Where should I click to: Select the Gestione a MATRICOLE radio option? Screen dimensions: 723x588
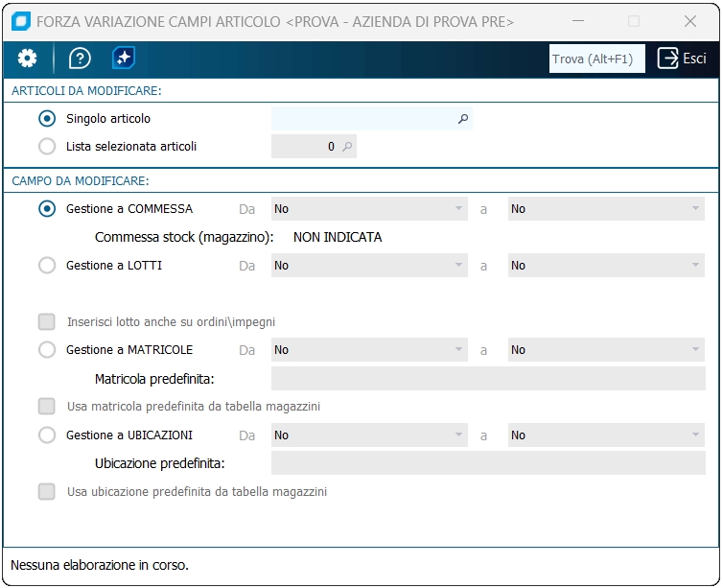[47, 349]
